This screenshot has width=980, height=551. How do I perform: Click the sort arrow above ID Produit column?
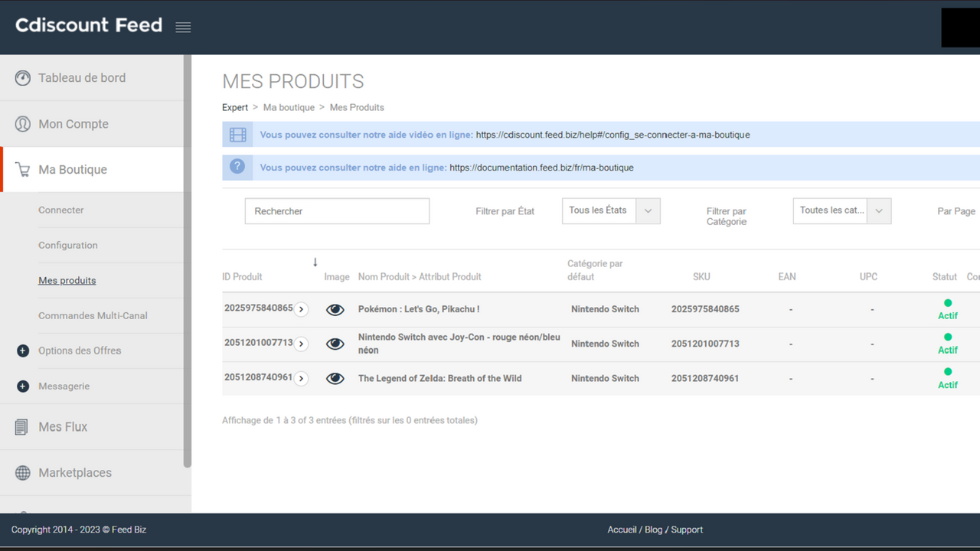point(315,262)
